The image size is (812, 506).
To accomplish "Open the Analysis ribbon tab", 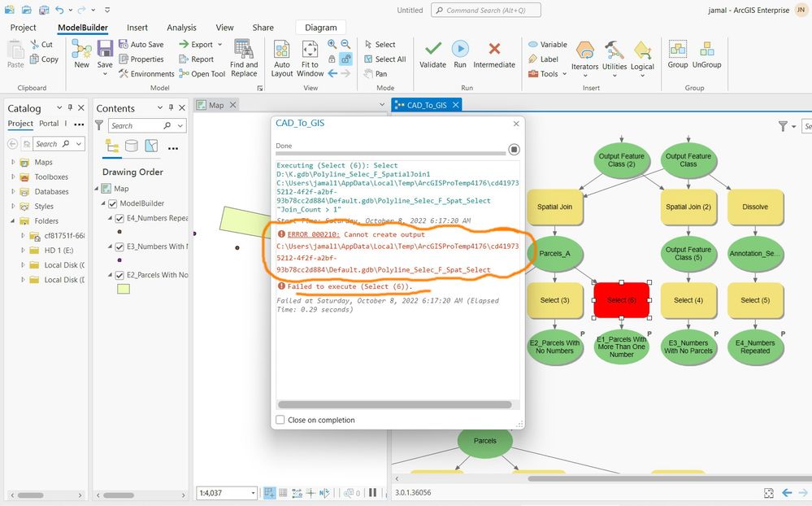I will [x=181, y=28].
